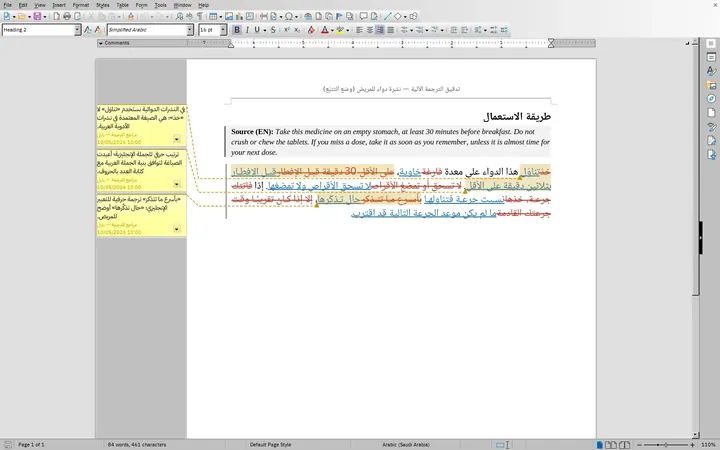Open the Styles menu

tap(103, 5)
